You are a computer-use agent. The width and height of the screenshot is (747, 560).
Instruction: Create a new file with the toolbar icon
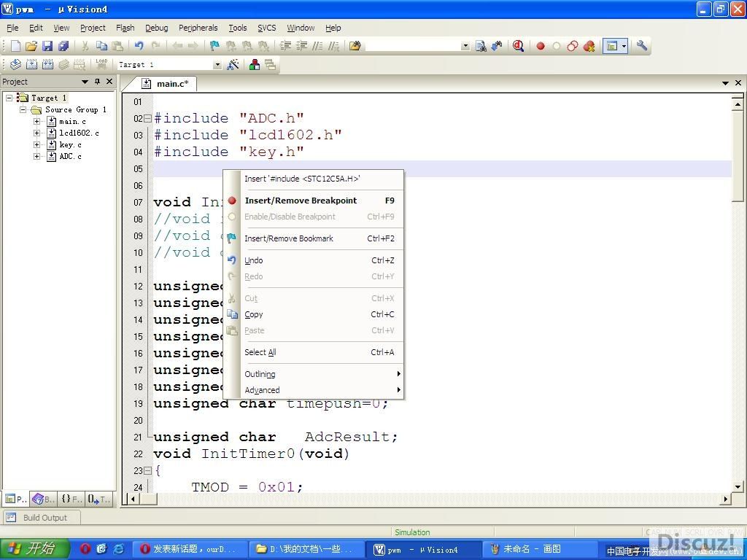coord(16,46)
